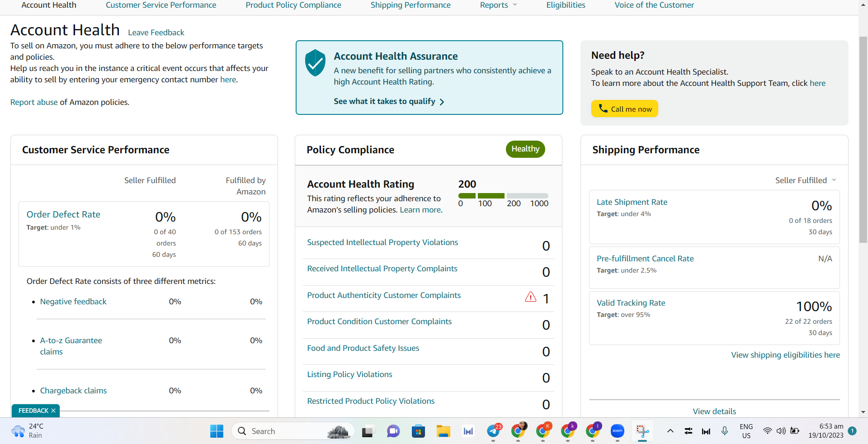The height and width of the screenshot is (444, 868).
Task: Open File Explorer from the taskbar
Action: [443, 431]
